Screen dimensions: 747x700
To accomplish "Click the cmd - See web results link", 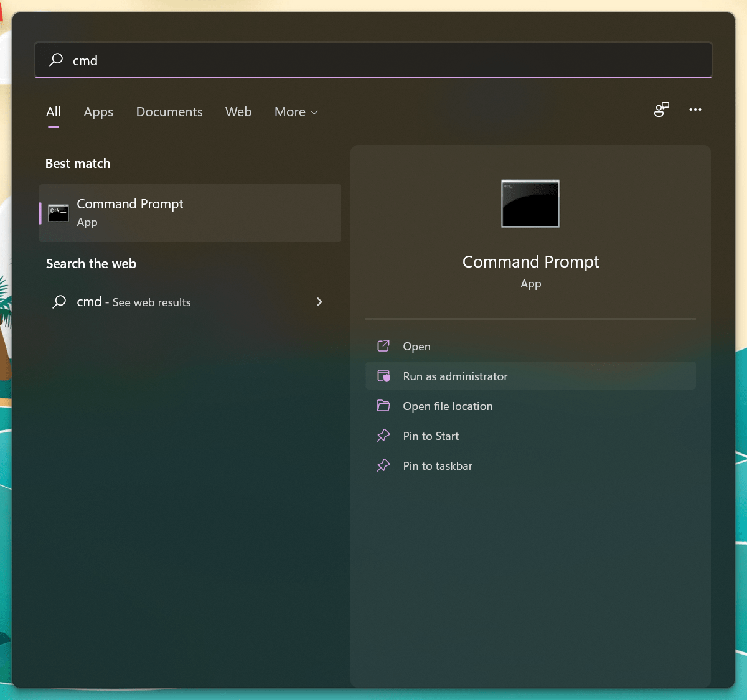I will [x=134, y=302].
